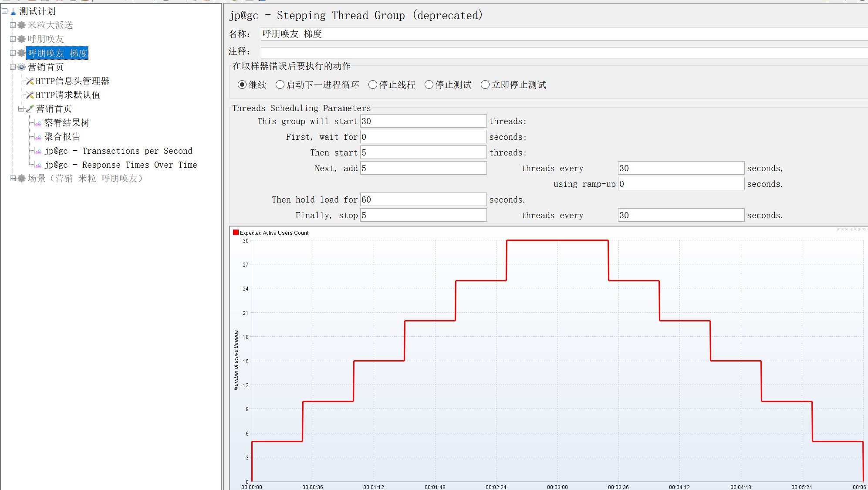Expand the 米粒大派送 tree node

(13, 25)
